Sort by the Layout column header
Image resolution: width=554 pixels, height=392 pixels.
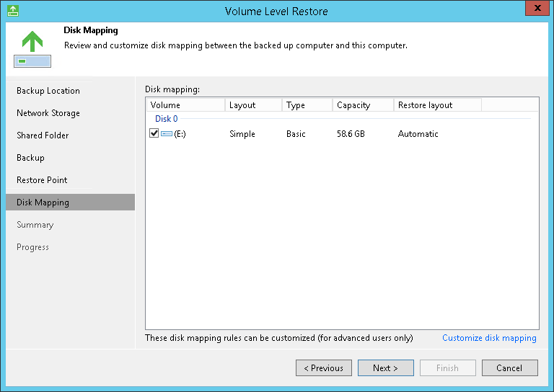[x=253, y=105]
